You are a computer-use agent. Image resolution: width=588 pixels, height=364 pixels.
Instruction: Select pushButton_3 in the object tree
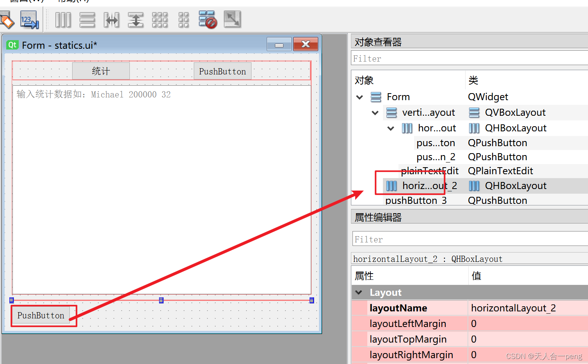pos(416,200)
